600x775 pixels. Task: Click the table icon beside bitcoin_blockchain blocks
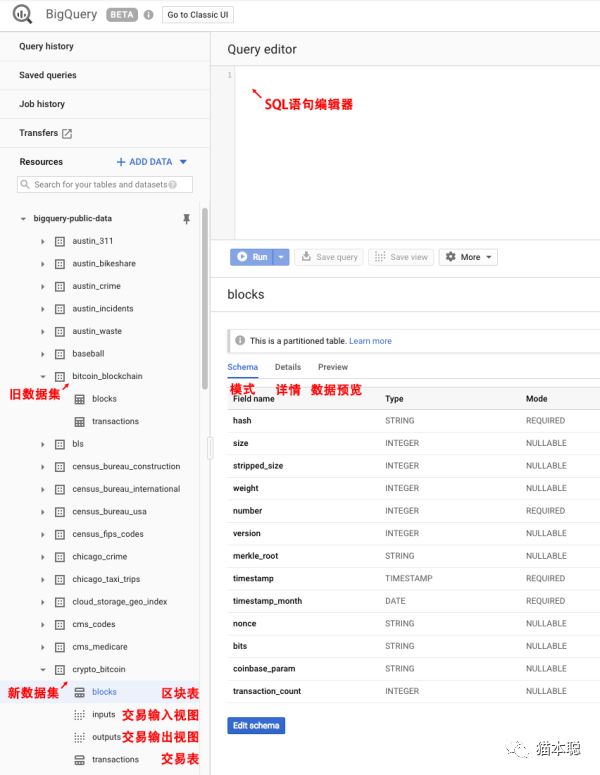pyautogui.click(x=79, y=399)
